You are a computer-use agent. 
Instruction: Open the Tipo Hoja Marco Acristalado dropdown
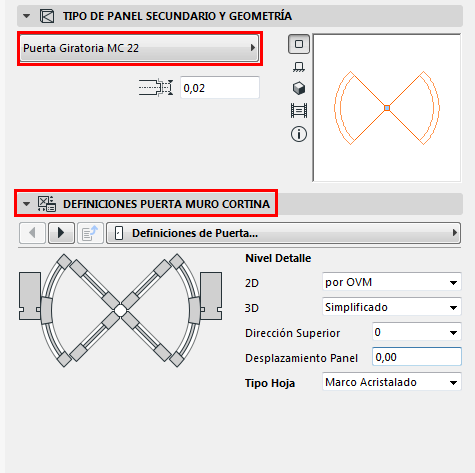(392, 382)
